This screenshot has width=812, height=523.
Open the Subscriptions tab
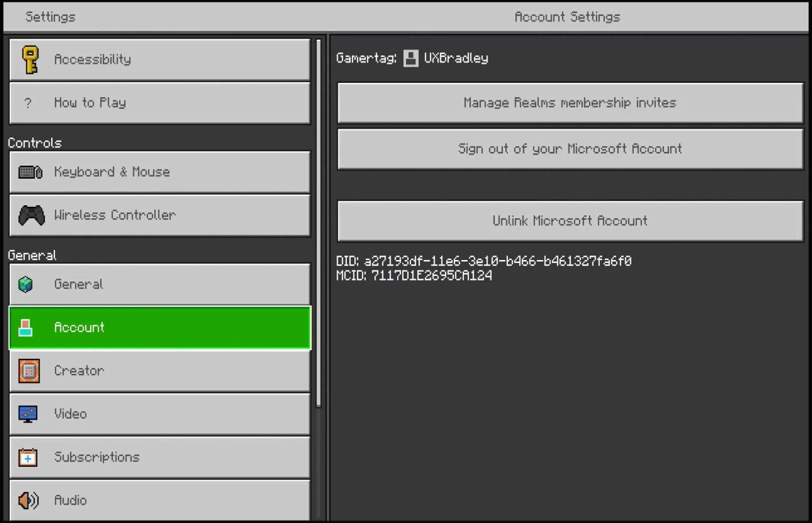point(160,457)
